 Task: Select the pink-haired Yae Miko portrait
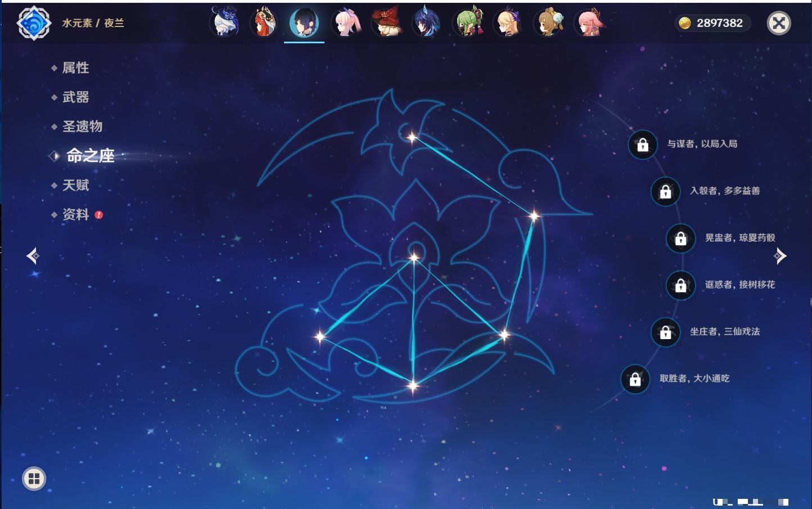point(589,22)
